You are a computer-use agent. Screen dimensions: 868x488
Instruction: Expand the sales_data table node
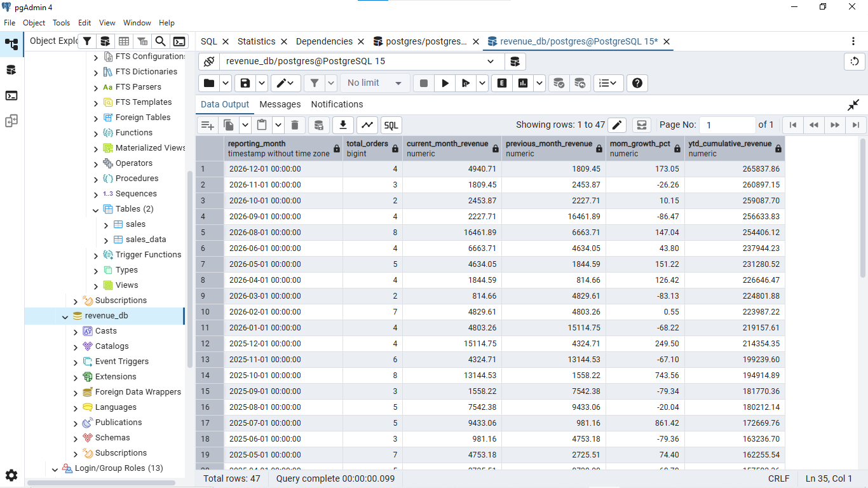106,240
